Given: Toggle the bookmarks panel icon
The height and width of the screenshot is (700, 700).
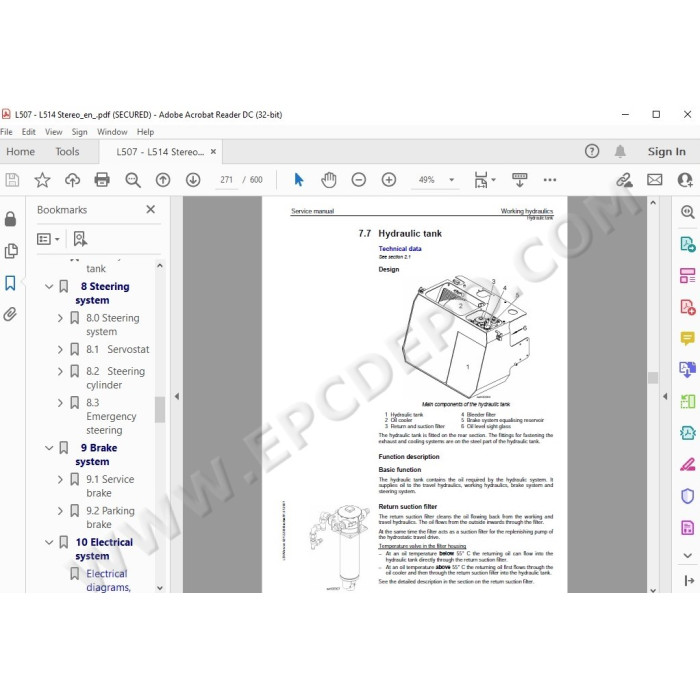Looking at the screenshot, I should [10, 283].
